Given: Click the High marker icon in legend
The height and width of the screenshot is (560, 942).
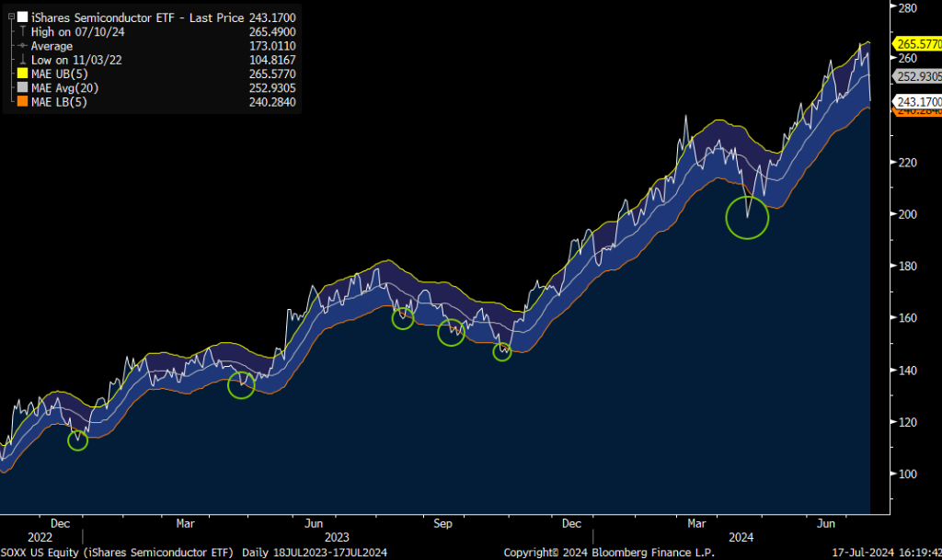Looking at the screenshot, I should (21, 31).
